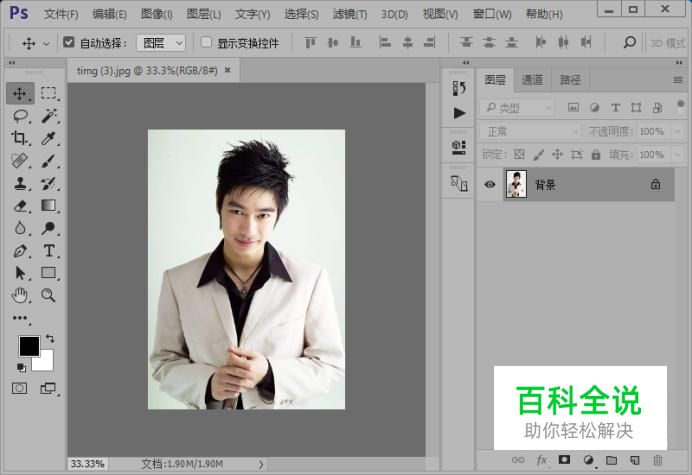Select the Dodge tool
The image size is (692, 475).
coord(49,228)
